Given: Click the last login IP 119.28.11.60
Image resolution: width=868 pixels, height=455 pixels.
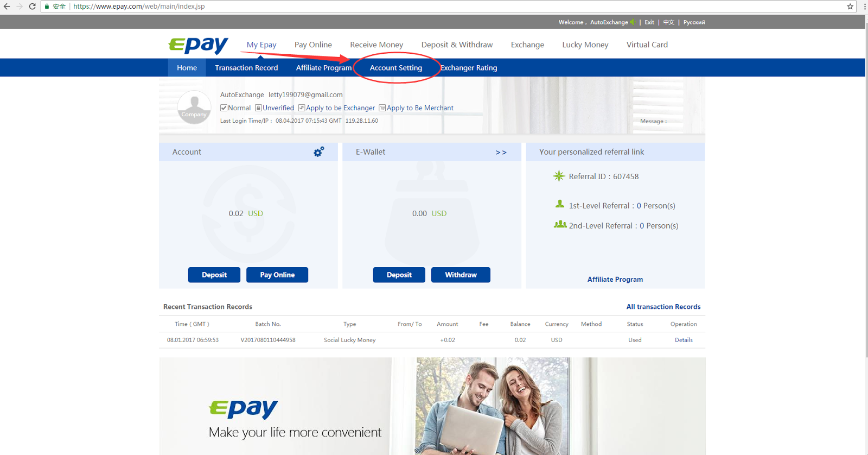Looking at the screenshot, I should click(362, 121).
